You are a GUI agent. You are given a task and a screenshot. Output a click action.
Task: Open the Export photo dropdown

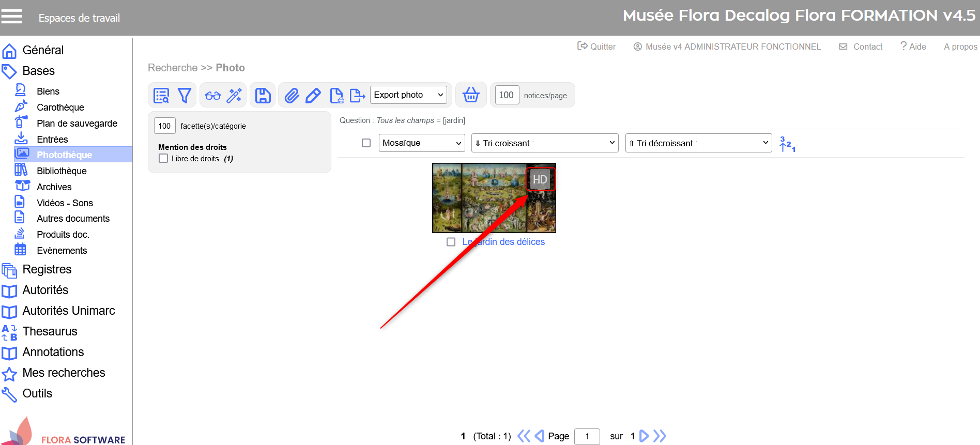[408, 95]
